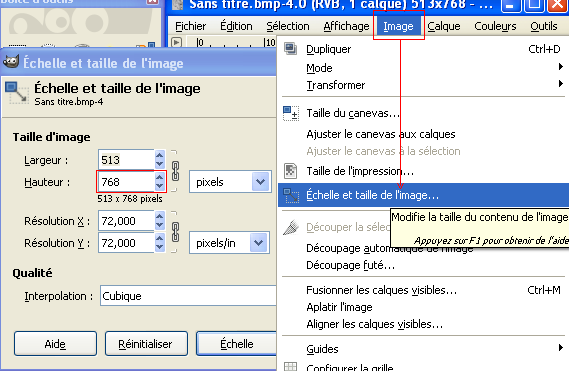The image size is (569, 371).
Task: Open the pixels unit dropdown
Action: tap(230, 182)
